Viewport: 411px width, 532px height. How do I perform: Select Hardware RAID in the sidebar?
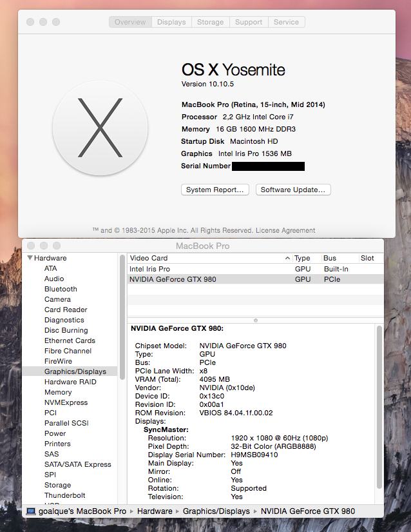[70, 382]
